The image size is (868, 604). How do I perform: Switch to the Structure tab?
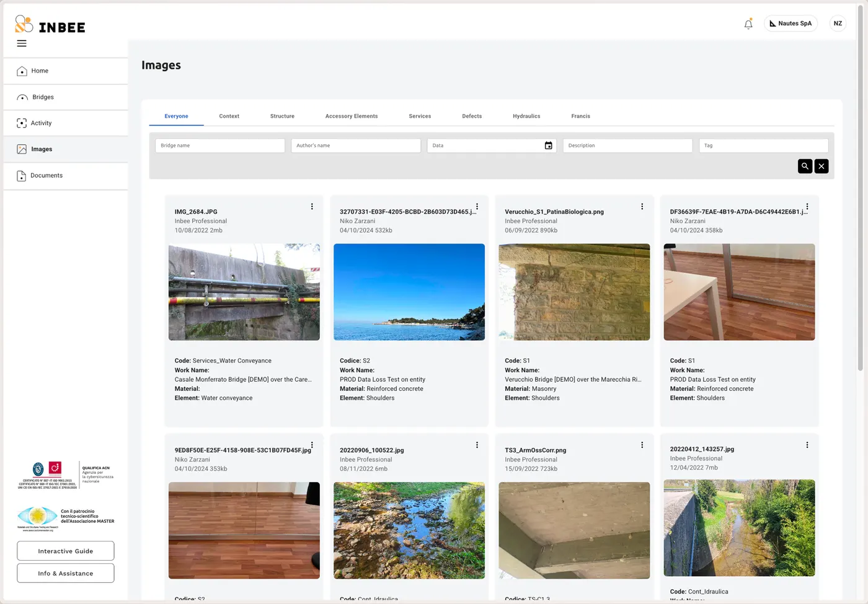[x=282, y=116]
